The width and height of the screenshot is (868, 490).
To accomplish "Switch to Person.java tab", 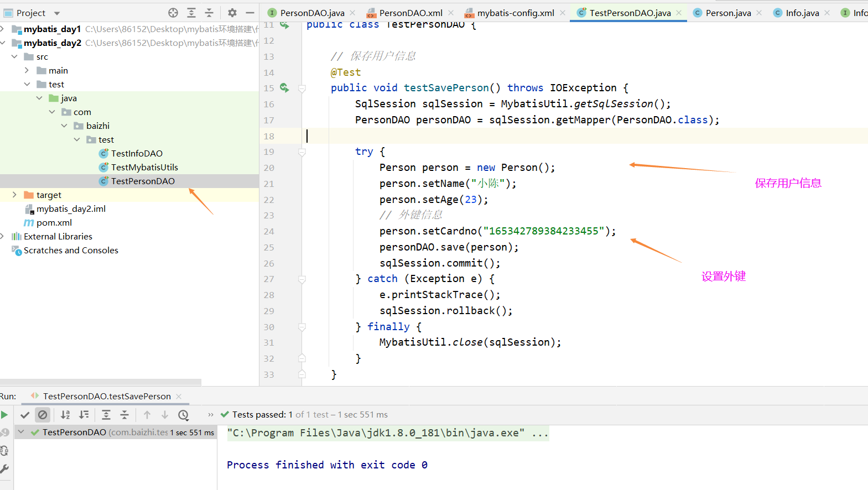I will 728,13.
